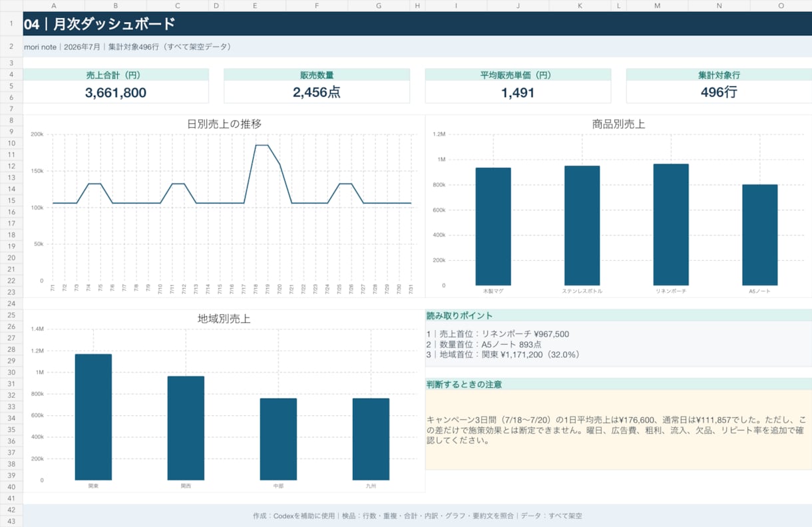Click the "集計対象行" card label
The height and width of the screenshot is (527, 812).
click(x=719, y=75)
